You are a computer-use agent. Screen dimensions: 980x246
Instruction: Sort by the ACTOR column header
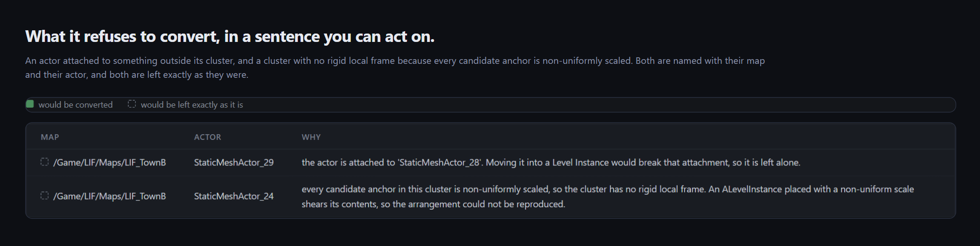(208, 137)
